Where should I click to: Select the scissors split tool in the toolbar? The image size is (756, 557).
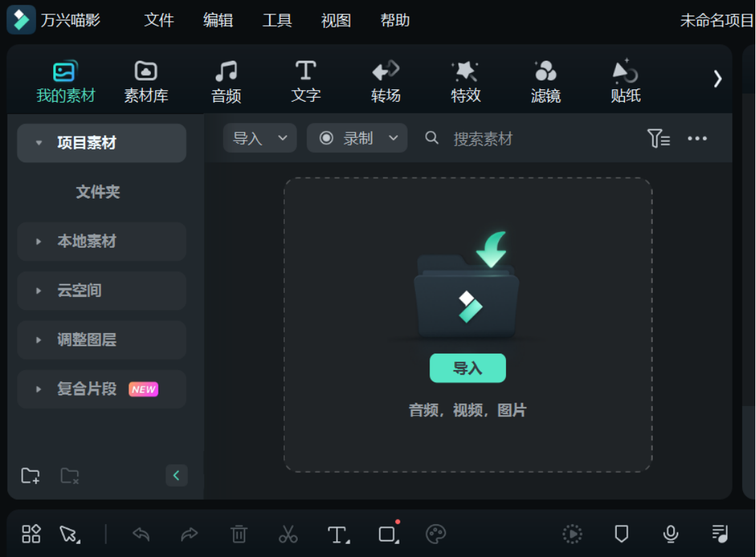click(288, 534)
